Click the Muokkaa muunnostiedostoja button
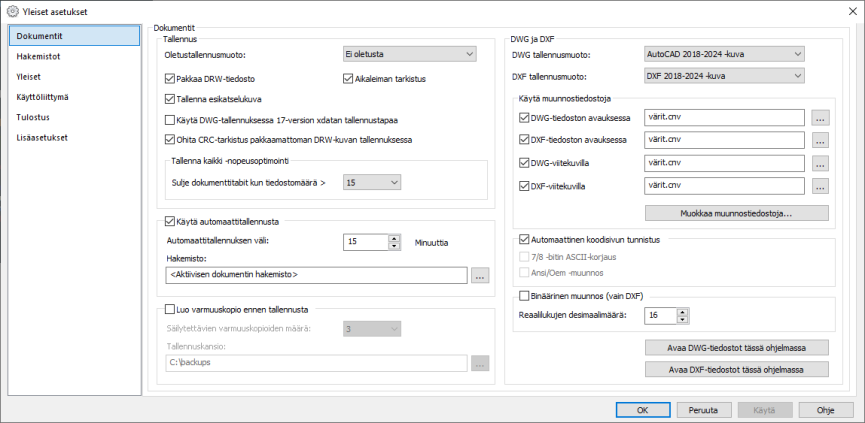This screenshot has width=865, height=423. coord(737,213)
